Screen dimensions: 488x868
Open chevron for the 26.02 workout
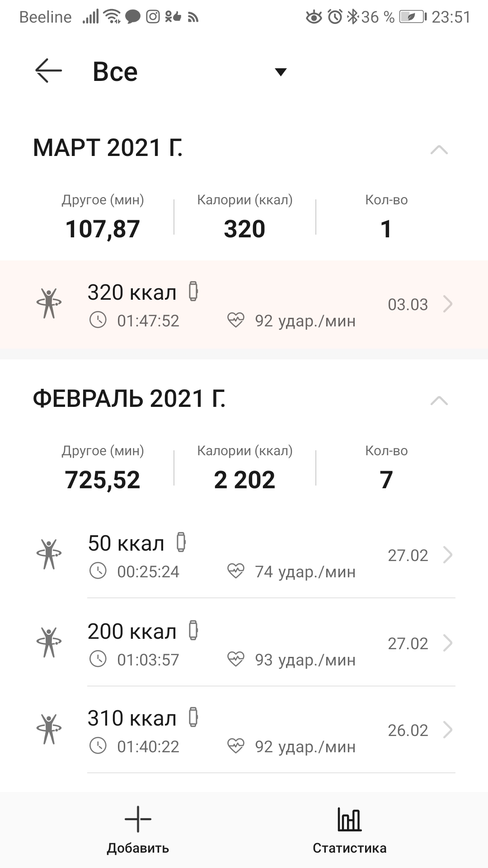[447, 730]
